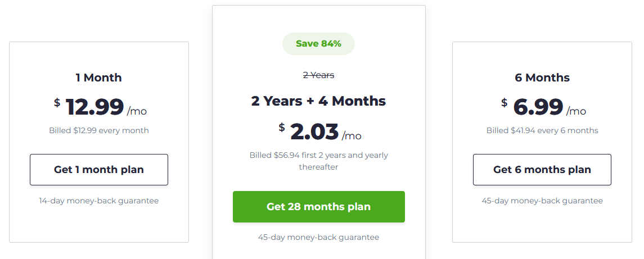
Task: Click the Get 1 month plan button
Action: [x=98, y=170]
